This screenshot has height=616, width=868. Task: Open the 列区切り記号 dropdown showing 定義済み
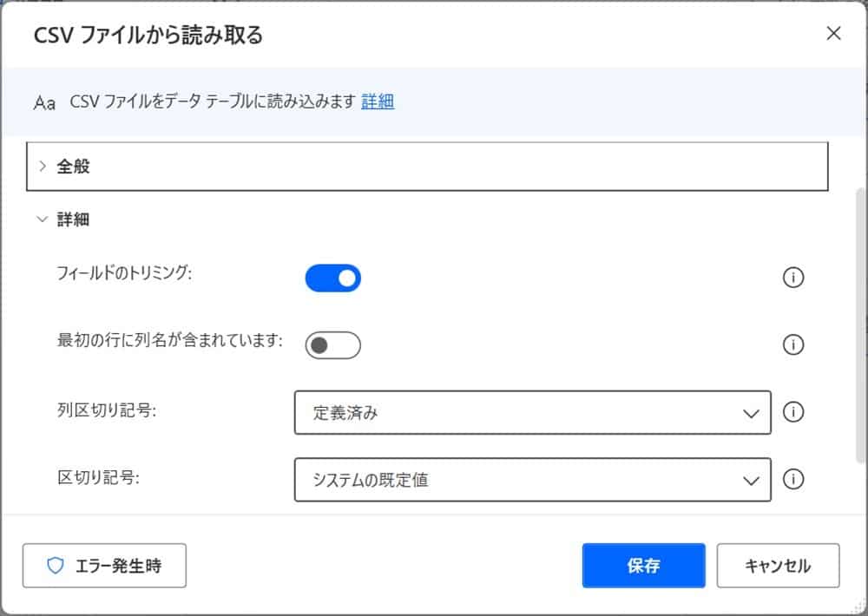pos(531,413)
